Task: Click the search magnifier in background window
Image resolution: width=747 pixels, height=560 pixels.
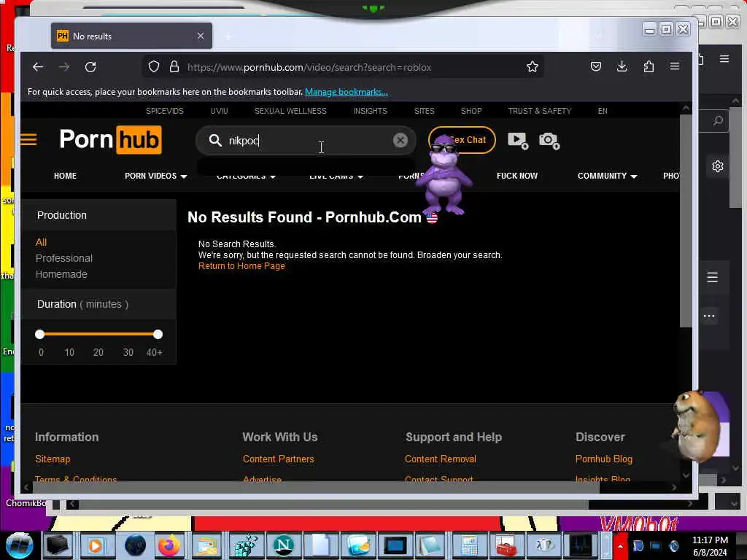Action: coord(718,121)
